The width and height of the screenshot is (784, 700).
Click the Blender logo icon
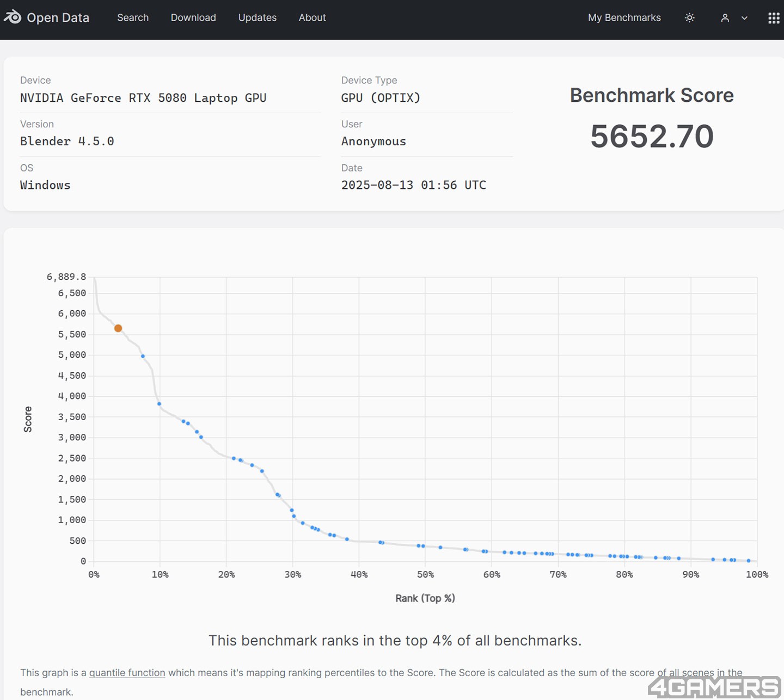coord(12,17)
